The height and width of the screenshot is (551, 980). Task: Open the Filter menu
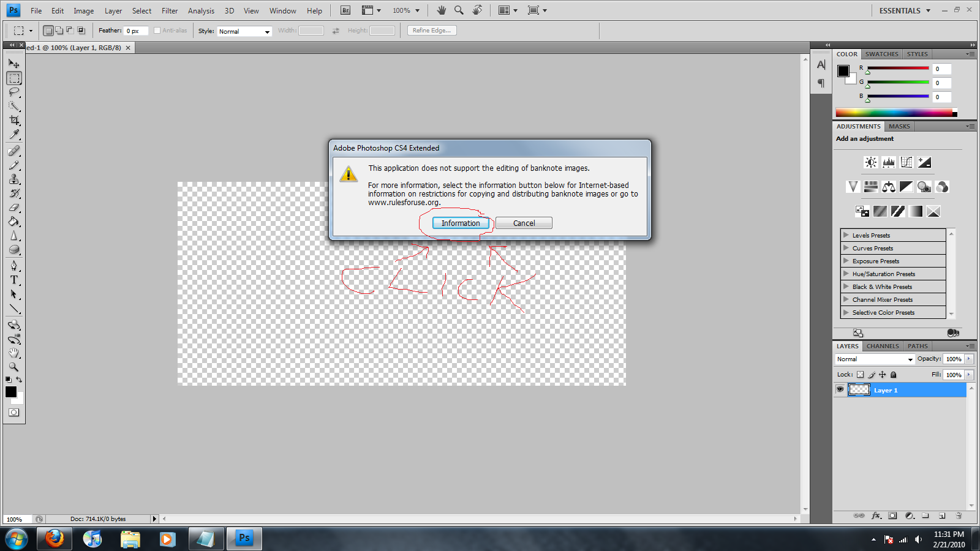pyautogui.click(x=170, y=10)
